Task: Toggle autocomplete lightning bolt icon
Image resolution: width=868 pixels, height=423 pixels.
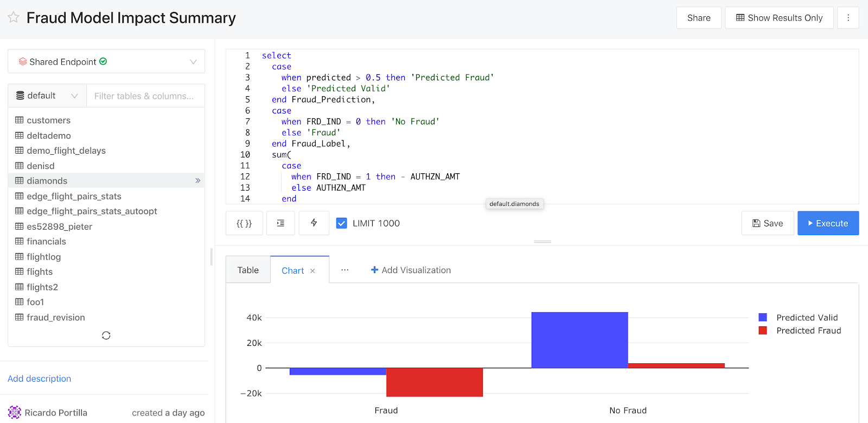Action: [x=314, y=223]
